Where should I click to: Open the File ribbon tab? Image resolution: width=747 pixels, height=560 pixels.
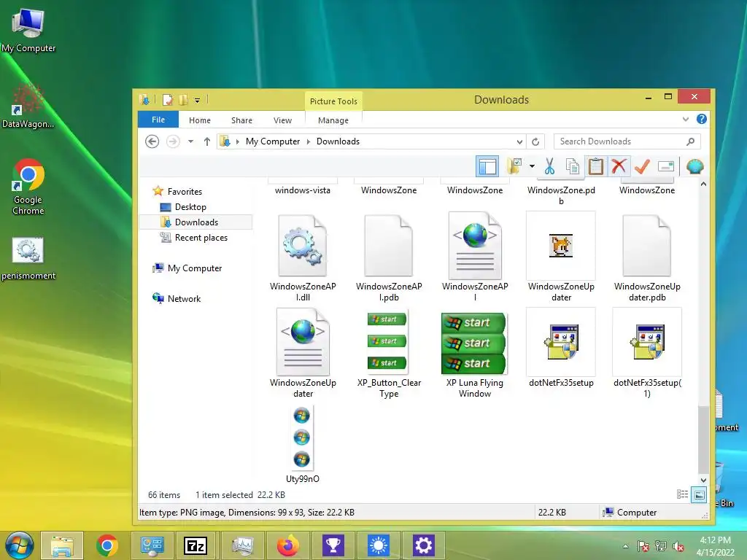pyautogui.click(x=158, y=120)
